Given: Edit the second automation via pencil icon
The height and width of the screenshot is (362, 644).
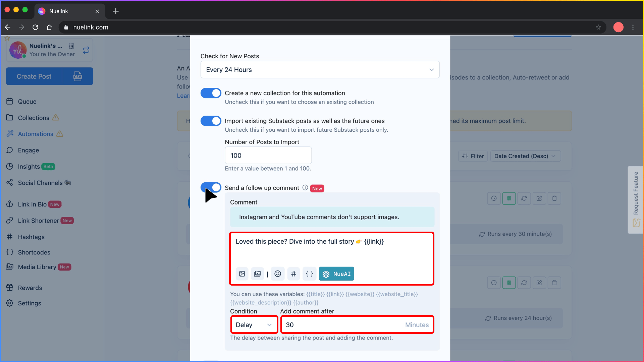Looking at the screenshot, I should tap(539, 283).
